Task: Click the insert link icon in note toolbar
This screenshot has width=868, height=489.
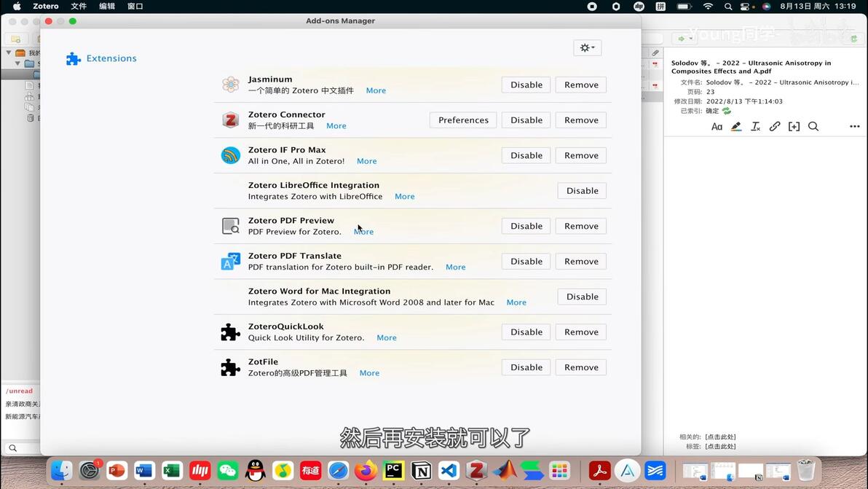Action: click(775, 126)
